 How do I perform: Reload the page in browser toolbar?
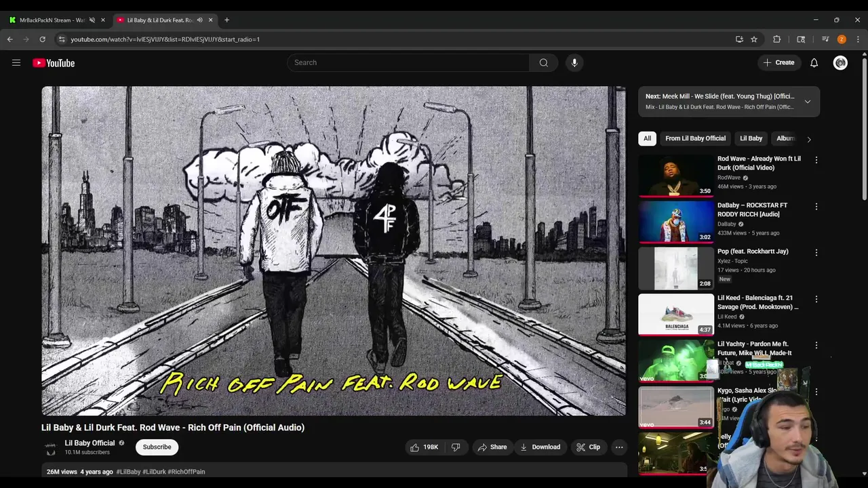pyautogui.click(x=42, y=39)
